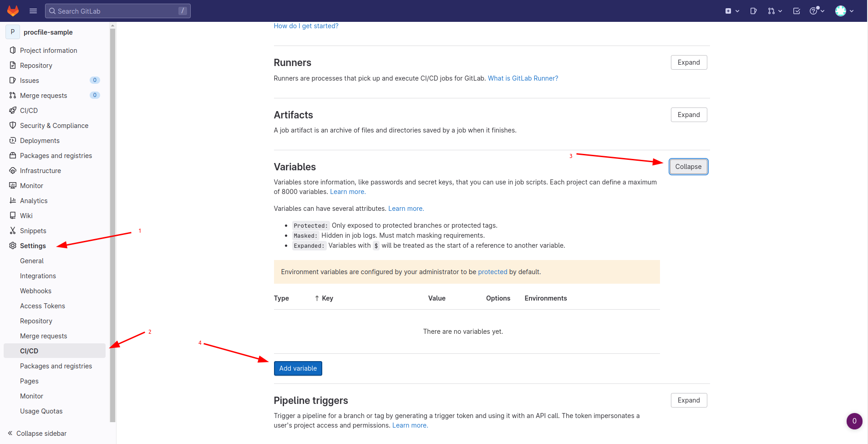Click the Infrastructure icon in sidebar
Viewport: 868px width, 444px height.
(x=13, y=170)
